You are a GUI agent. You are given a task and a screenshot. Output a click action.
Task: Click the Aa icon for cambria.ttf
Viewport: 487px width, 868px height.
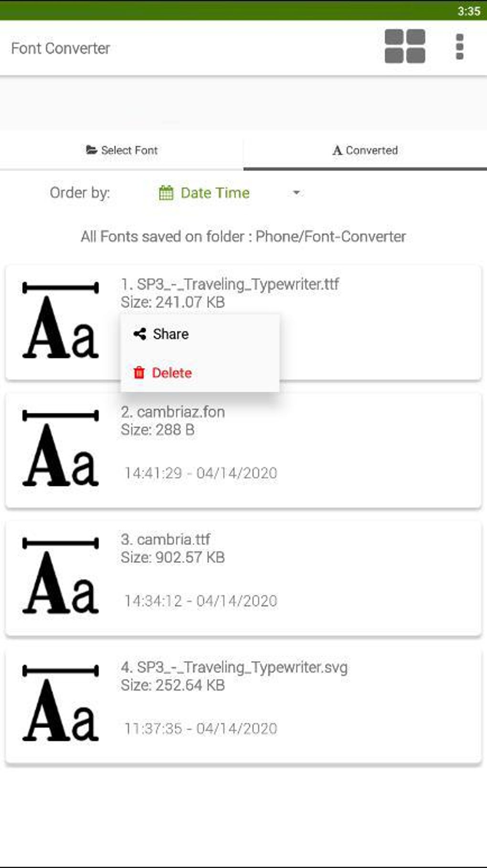pyautogui.click(x=61, y=576)
